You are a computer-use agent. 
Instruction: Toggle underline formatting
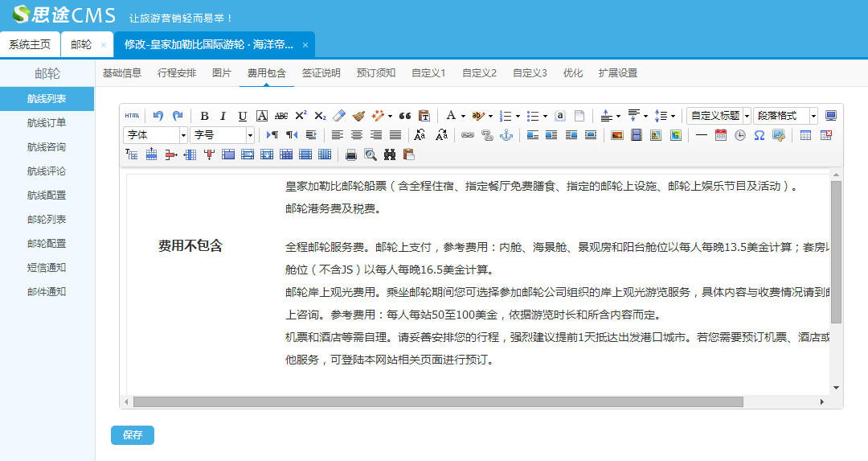pos(242,116)
